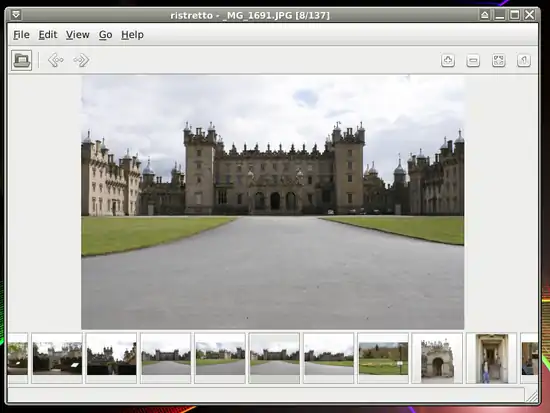Open the File menu
This screenshot has height=413, width=550.
pos(21,35)
